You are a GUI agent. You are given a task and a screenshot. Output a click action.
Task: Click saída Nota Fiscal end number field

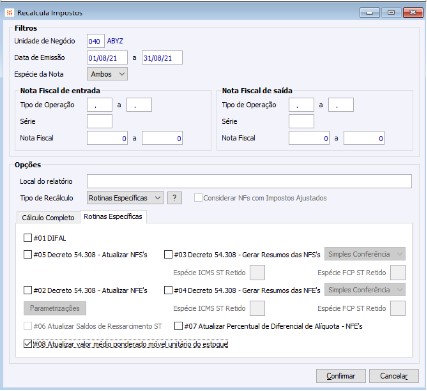pos(364,138)
